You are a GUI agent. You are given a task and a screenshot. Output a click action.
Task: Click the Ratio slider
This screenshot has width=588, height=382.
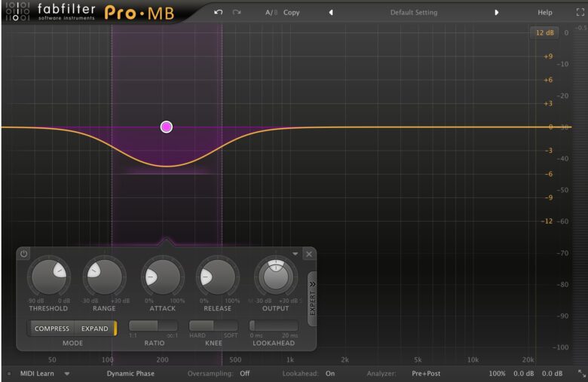click(153, 325)
